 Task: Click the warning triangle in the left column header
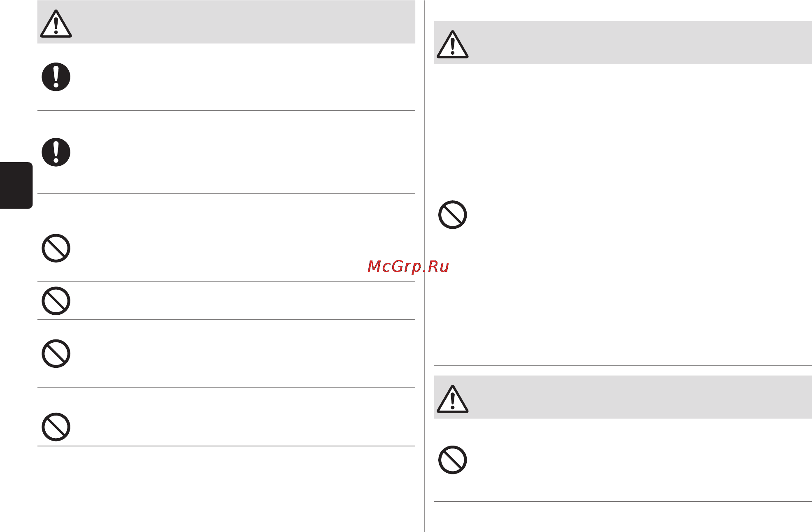pos(56,24)
